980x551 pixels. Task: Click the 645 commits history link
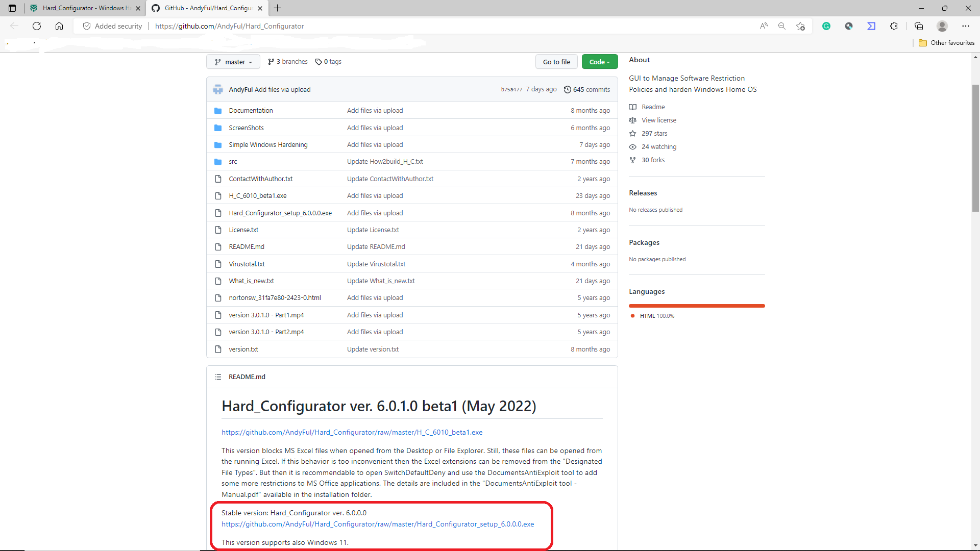(587, 89)
